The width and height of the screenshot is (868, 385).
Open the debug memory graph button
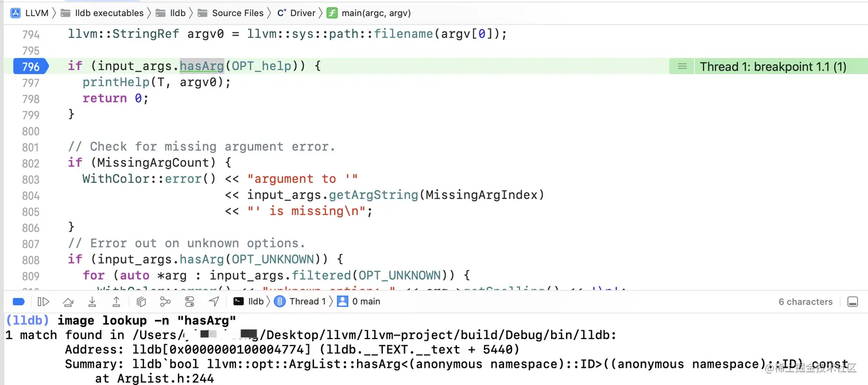[x=165, y=302]
